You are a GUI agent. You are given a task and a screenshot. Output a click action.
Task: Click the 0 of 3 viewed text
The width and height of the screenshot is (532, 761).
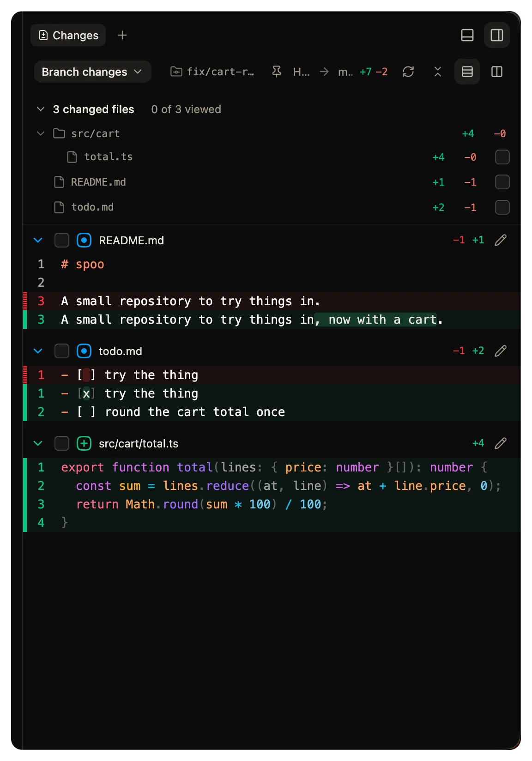186,109
